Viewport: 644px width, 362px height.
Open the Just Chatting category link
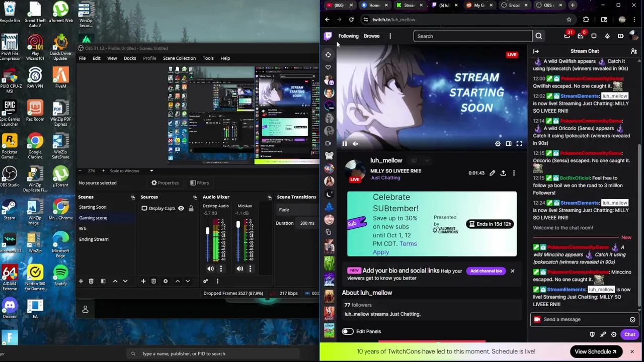click(x=385, y=178)
